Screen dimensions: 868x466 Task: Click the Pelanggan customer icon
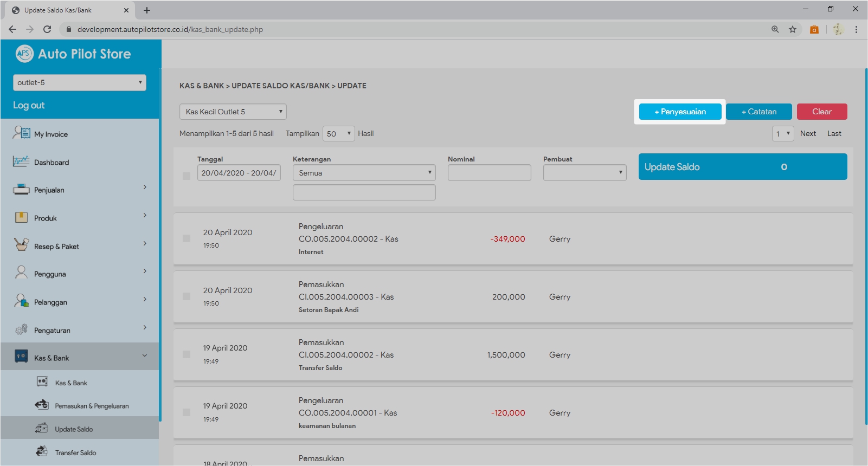pyautogui.click(x=21, y=302)
